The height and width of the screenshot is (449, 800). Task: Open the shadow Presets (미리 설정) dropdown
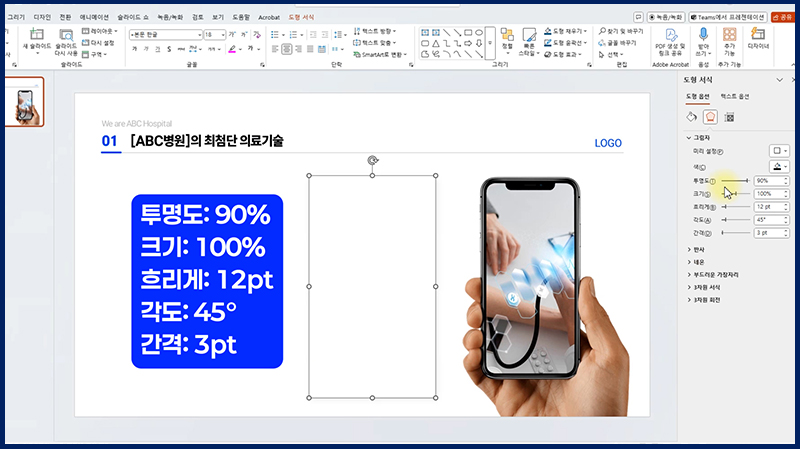(x=779, y=151)
